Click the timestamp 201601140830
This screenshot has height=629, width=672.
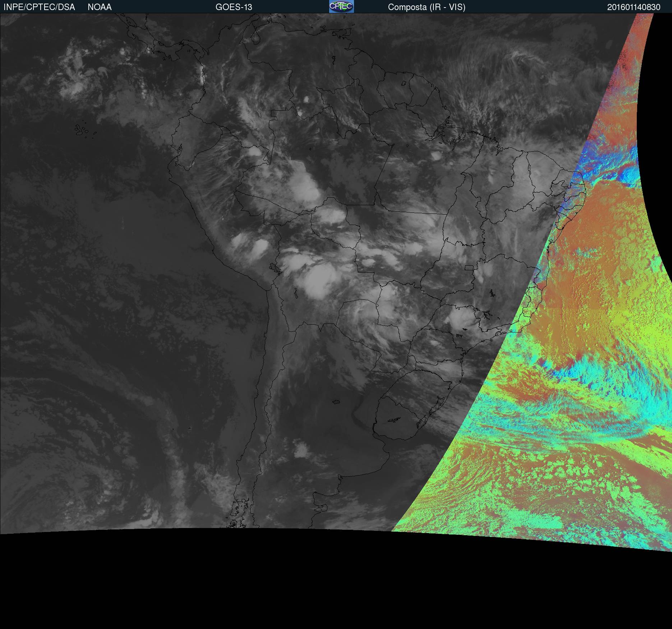[634, 7]
